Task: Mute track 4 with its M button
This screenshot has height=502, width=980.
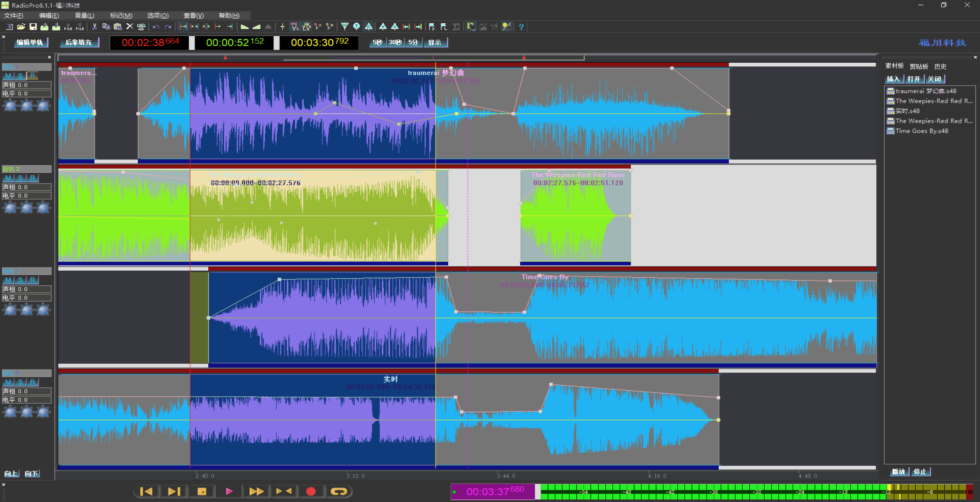Action: pos(8,382)
